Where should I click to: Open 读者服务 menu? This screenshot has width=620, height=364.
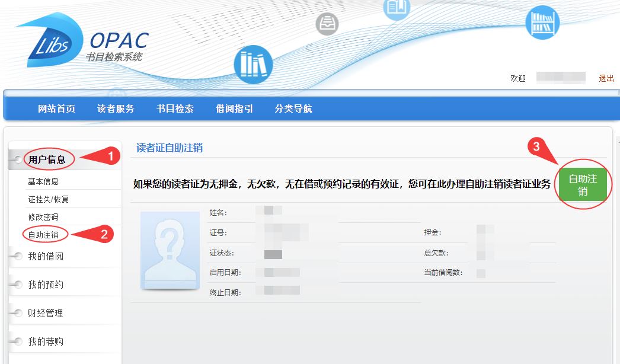(116, 108)
